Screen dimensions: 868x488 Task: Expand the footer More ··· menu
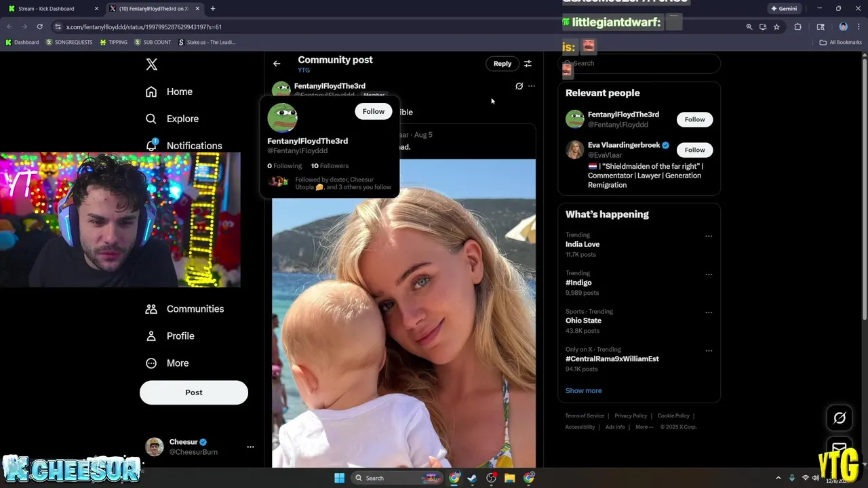point(644,427)
